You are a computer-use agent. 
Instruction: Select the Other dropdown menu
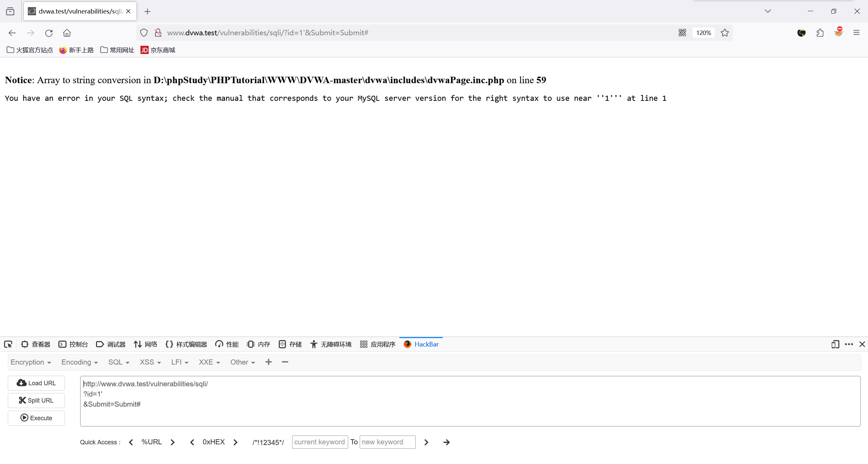tap(242, 362)
